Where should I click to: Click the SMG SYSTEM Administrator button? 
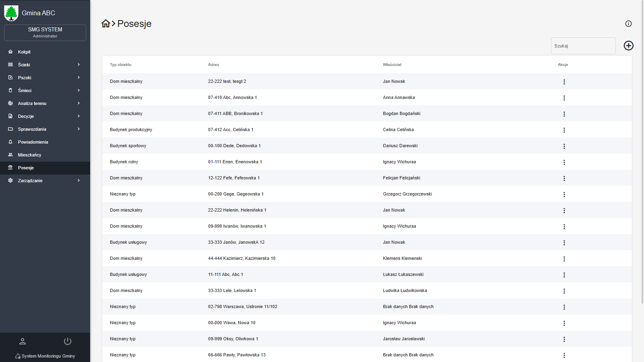click(45, 33)
